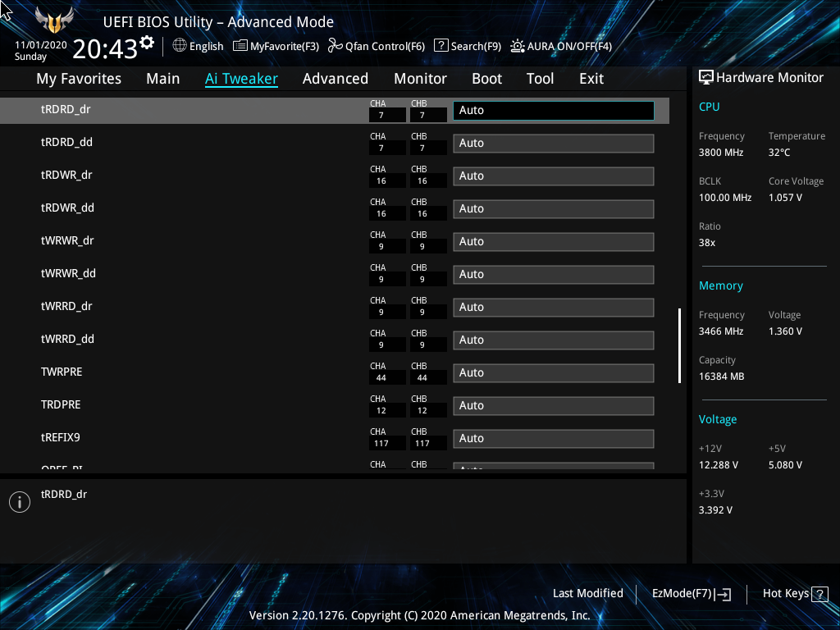Go to the Exit tab
Viewport: 840px width, 630px height.
591,79
